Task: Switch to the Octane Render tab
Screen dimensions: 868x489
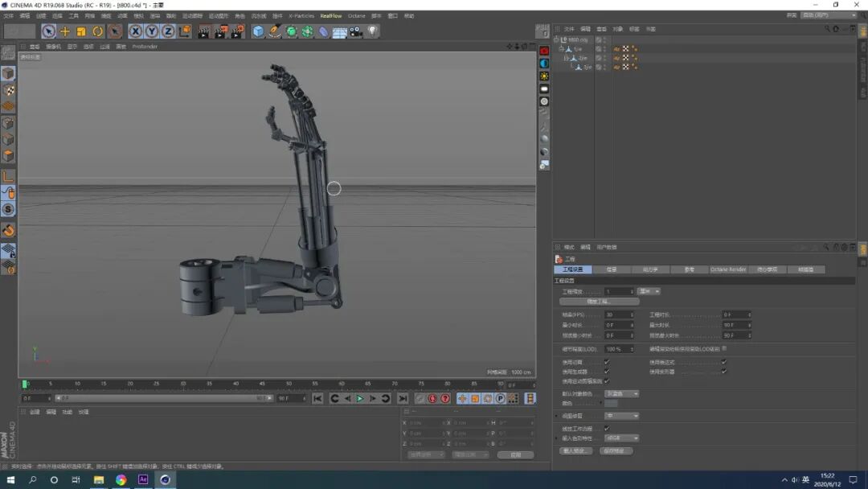Action: click(x=727, y=269)
